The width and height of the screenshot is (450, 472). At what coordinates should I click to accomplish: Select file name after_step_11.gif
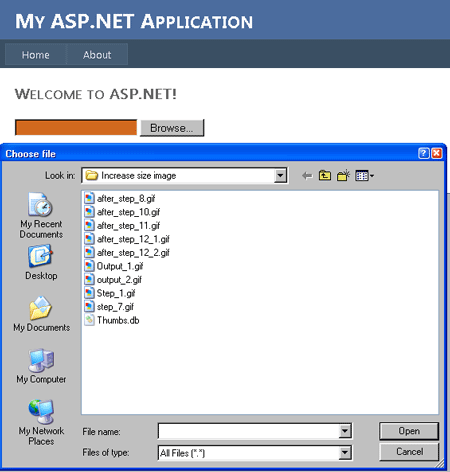tap(128, 226)
